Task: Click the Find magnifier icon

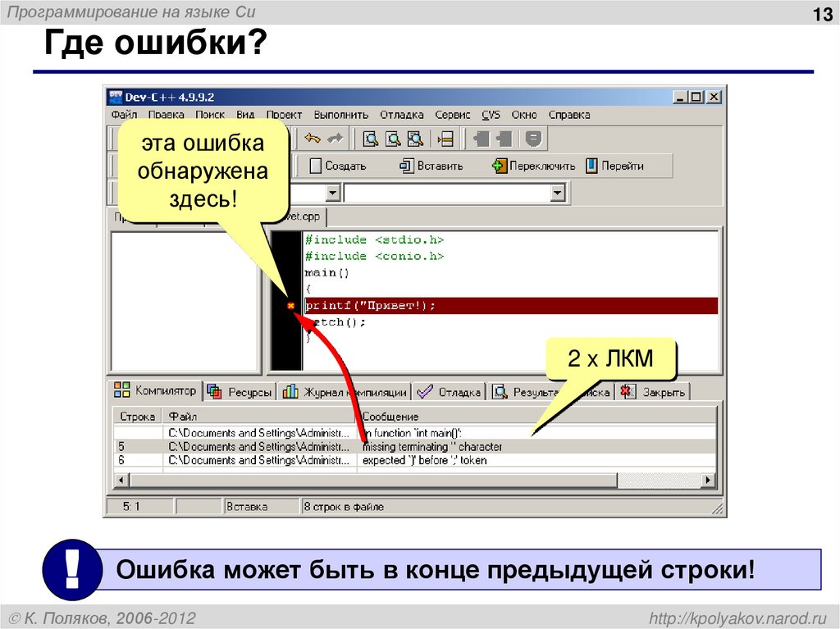Action: click(x=370, y=139)
